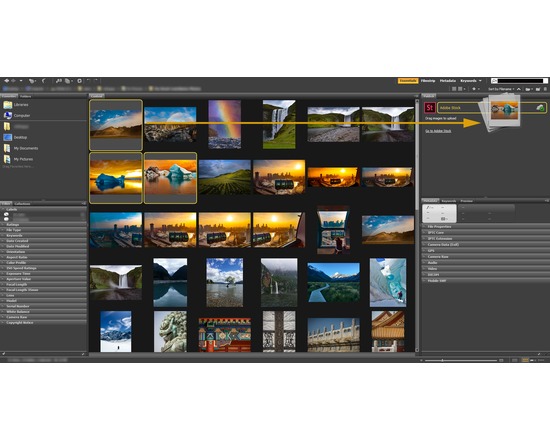Screen dimensions: 550x440
Task: Expand the Copyright Notice filter section
Action: 43,322
